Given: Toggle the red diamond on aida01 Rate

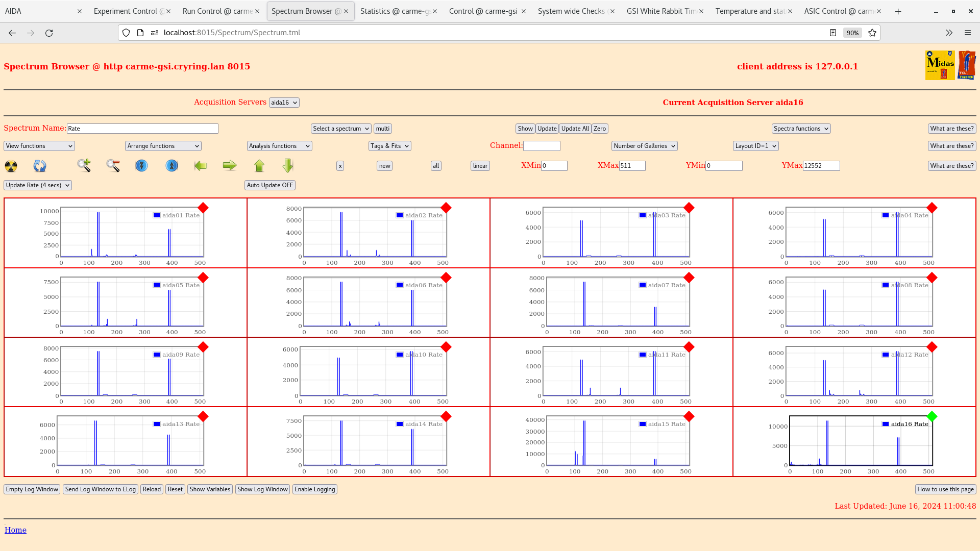Looking at the screenshot, I should [x=203, y=208].
